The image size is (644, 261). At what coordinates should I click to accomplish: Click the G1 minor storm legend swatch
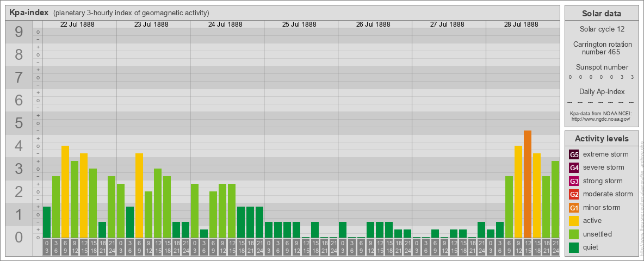coord(574,208)
